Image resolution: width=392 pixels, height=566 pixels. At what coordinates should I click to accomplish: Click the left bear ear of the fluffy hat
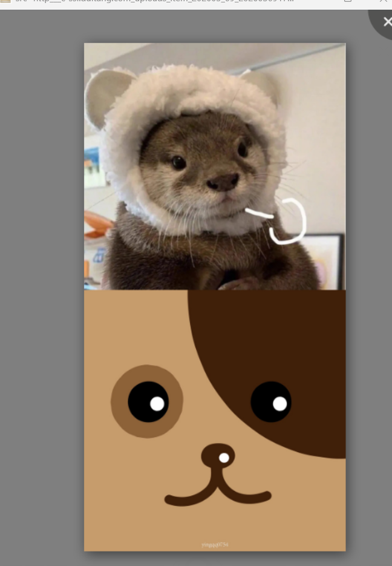tap(107, 97)
